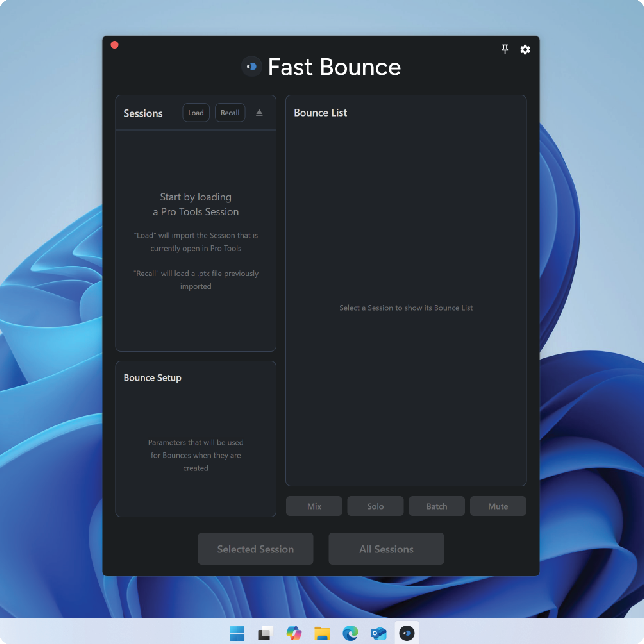Open Task View from taskbar
Image resolution: width=644 pixels, height=644 pixels.
click(x=265, y=633)
